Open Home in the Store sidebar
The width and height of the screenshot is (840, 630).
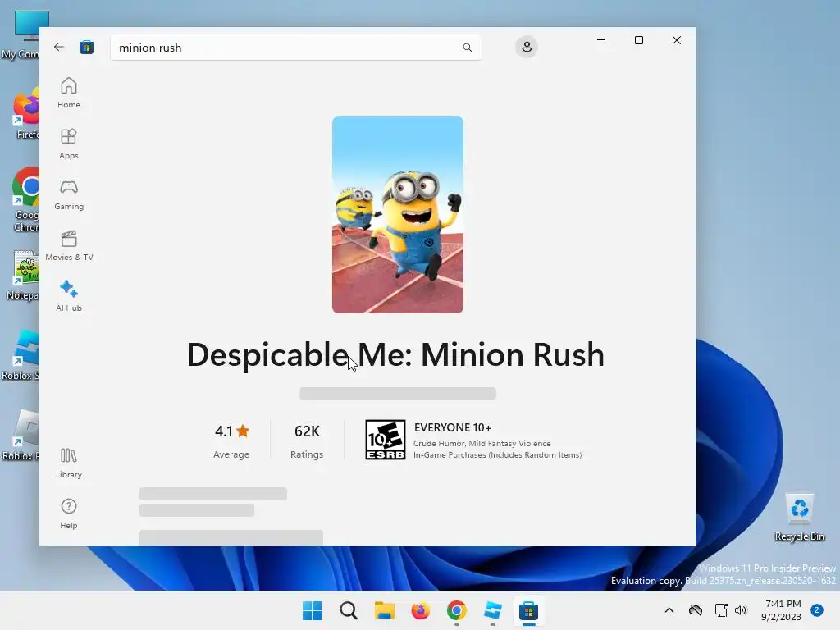click(69, 94)
